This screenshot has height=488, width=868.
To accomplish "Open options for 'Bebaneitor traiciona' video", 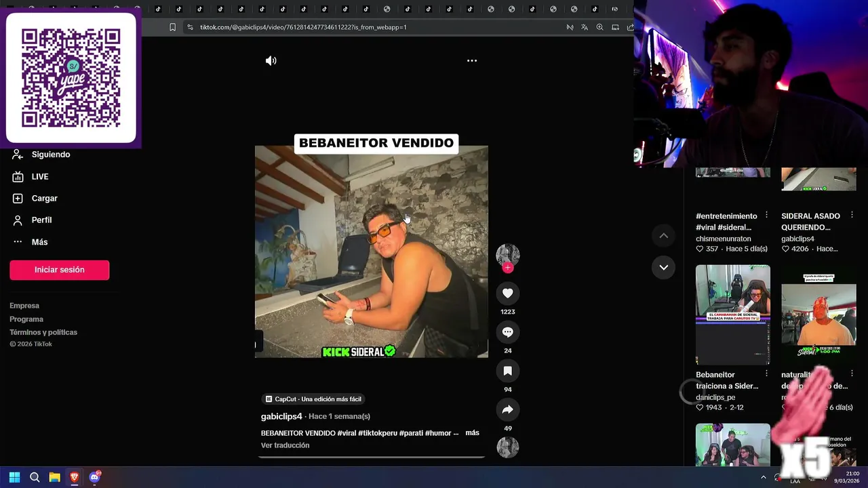I will point(766,373).
